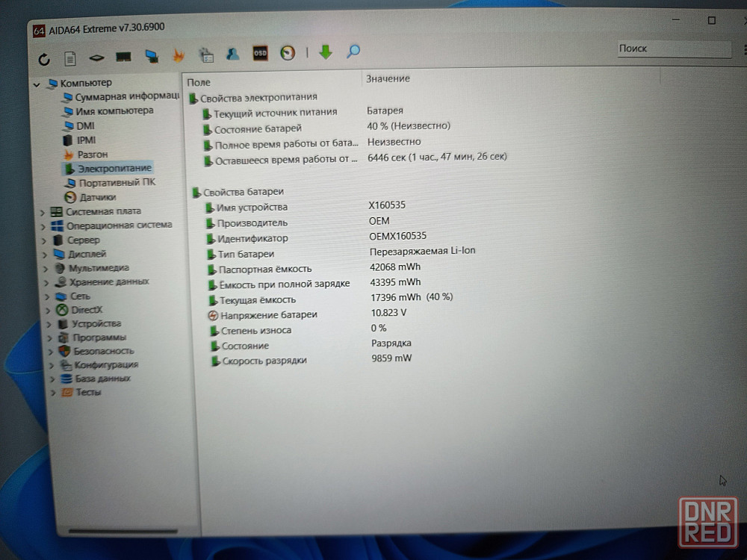
Task: Select Тесты tree item
Action: [81, 393]
